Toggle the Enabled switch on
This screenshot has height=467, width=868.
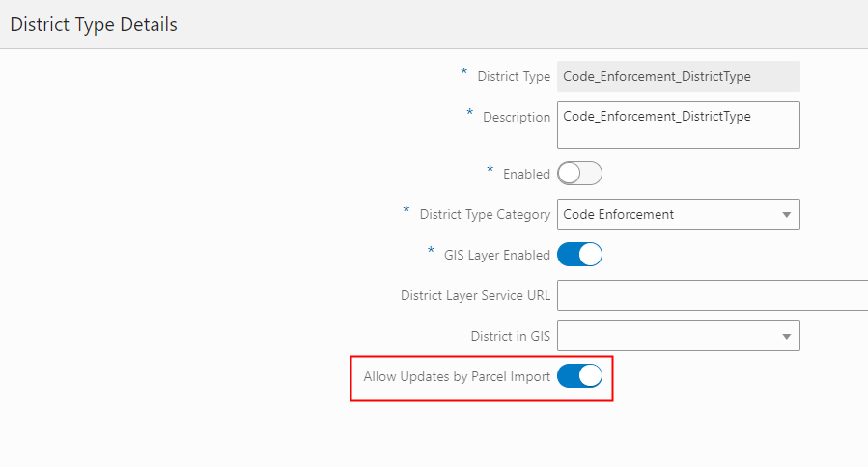point(579,174)
